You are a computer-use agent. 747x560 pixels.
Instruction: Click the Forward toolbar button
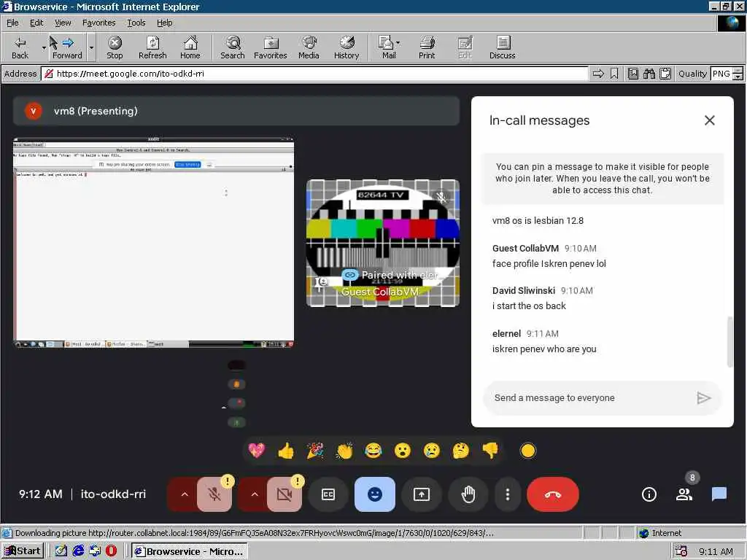[x=67, y=47]
